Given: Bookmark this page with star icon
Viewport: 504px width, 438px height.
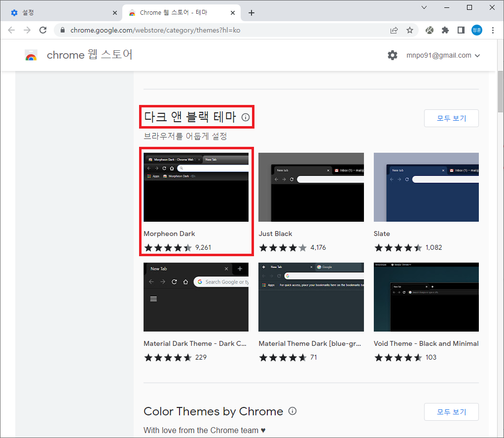Looking at the screenshot, I should pos(410,30).
